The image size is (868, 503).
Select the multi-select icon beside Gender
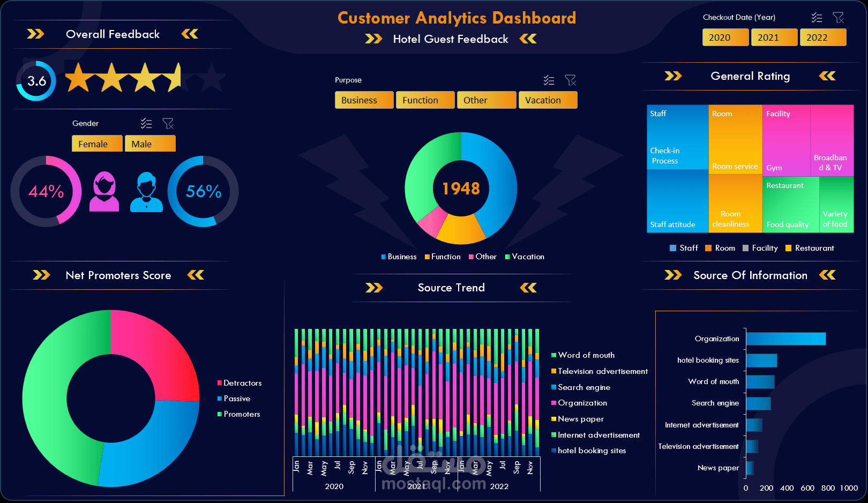pos(146,123)
